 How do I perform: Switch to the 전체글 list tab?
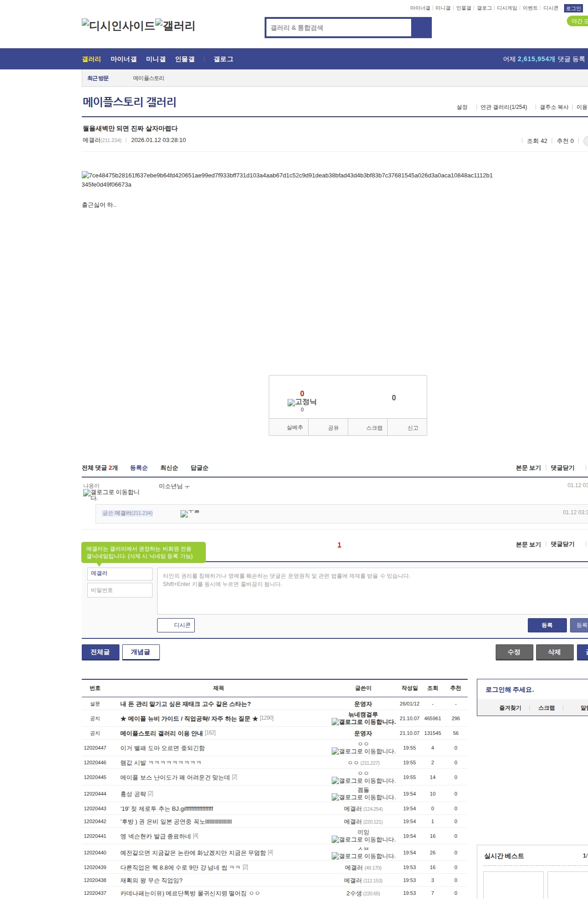(x=100, y=652)
